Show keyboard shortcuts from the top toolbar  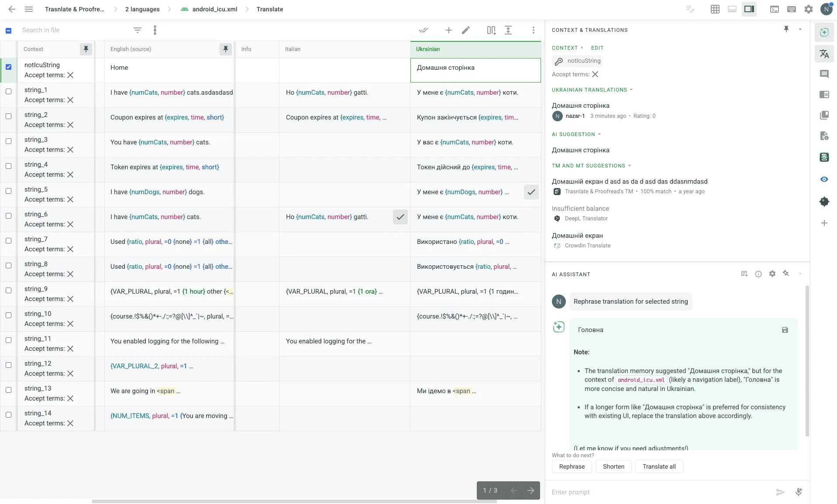pyautogui.click(x=792, y=9)
